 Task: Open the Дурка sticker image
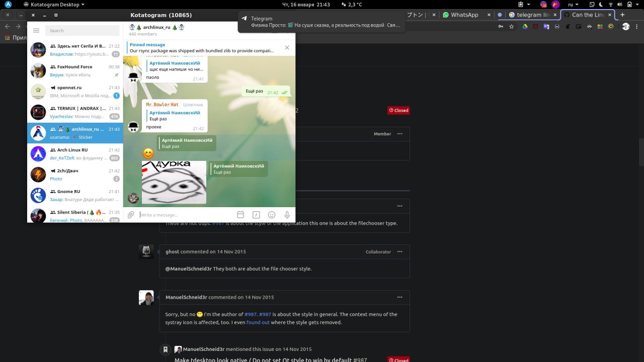pos(174,182)
